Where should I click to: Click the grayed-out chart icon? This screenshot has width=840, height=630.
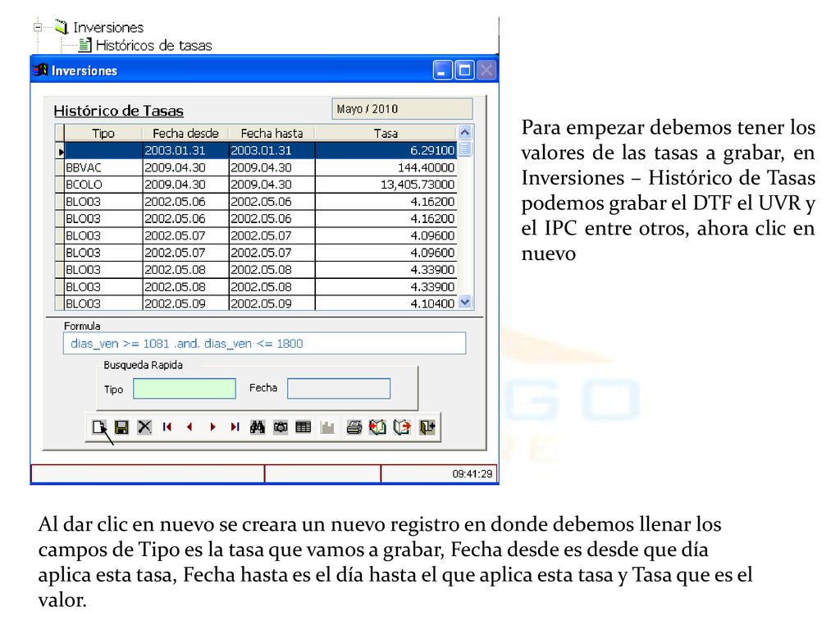tap(327, 427)
